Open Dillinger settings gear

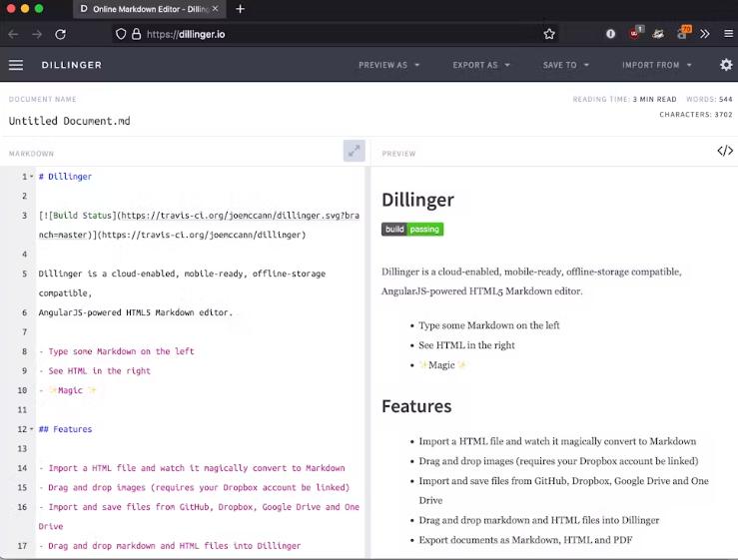pos(726,65)
